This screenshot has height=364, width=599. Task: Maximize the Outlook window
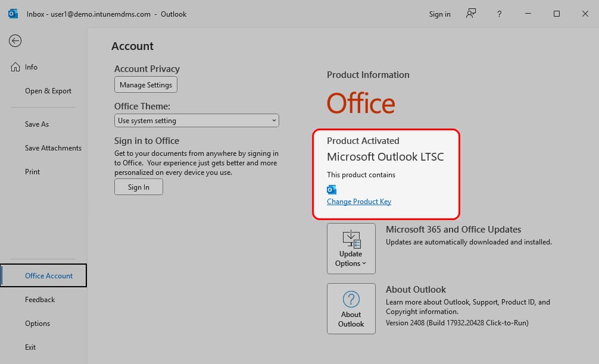[557, 14]
